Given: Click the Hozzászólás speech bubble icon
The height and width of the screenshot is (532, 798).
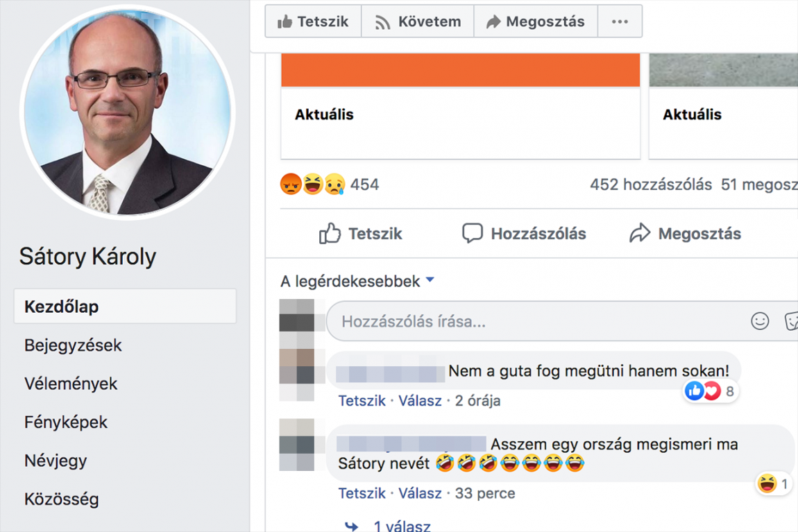Looking at the screenshot, I should [473, 234].
